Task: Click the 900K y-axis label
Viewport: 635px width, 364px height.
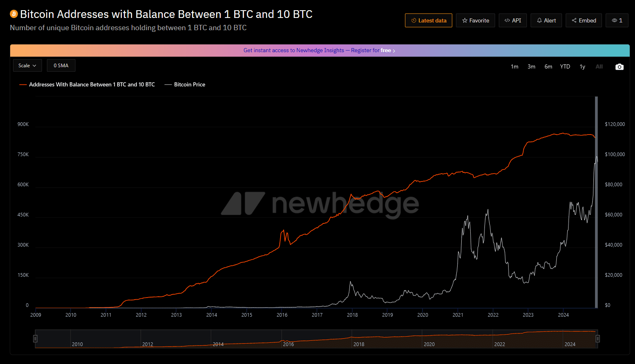Action: (x=23, y=124)
